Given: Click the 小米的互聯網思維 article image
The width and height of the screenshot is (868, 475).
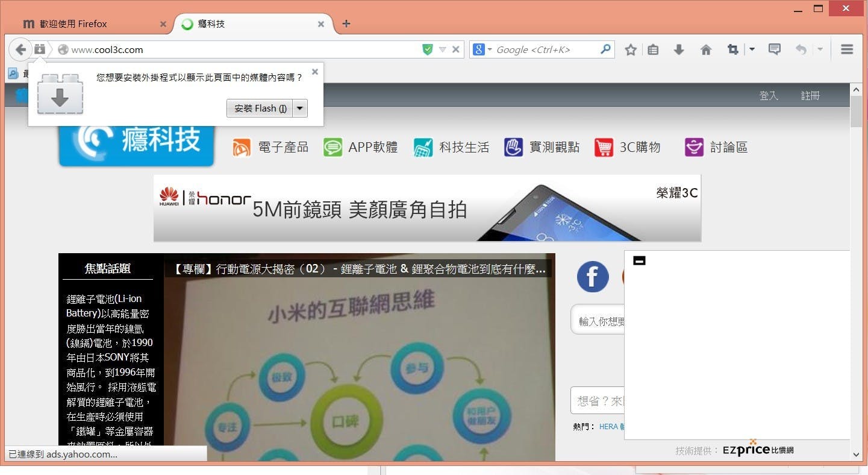Looking at the screenshot, I should click(x=360, y=369).
